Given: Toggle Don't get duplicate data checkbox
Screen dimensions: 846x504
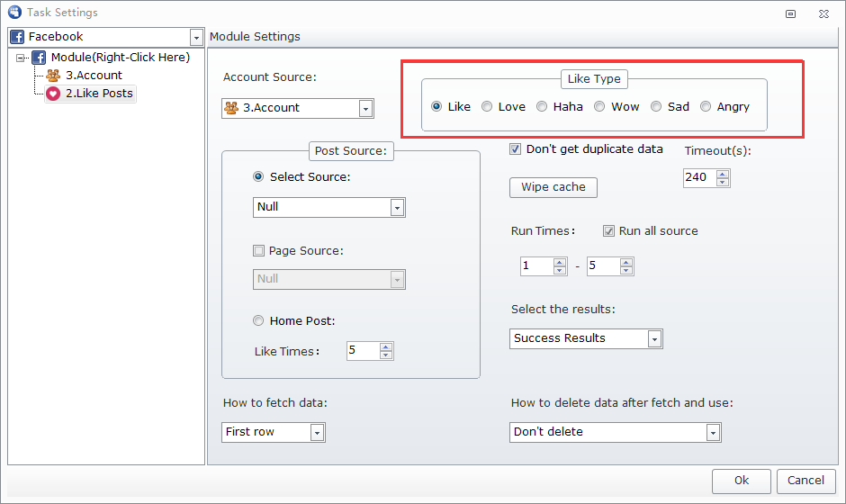Looking at the screenshot, I should (516, 148).
